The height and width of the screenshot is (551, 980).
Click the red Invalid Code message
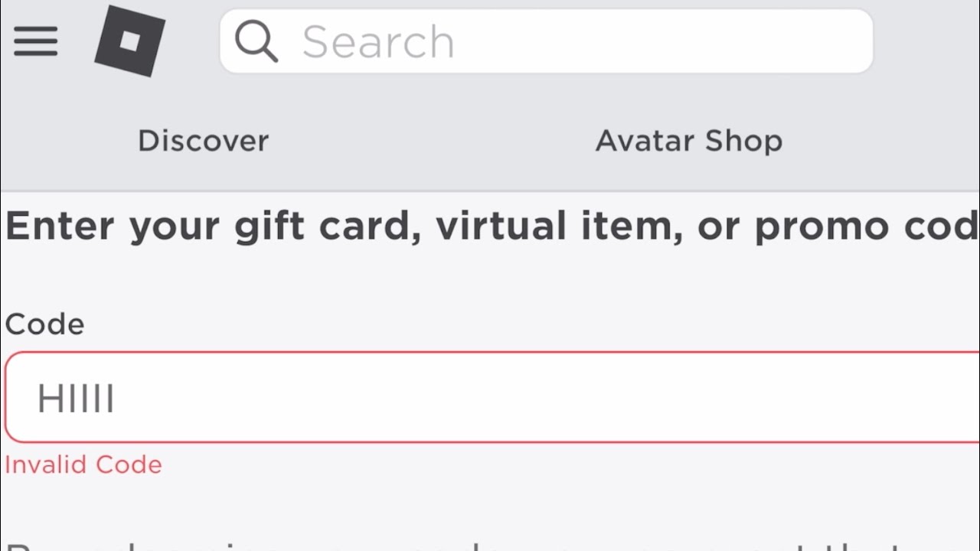(83, 465)
